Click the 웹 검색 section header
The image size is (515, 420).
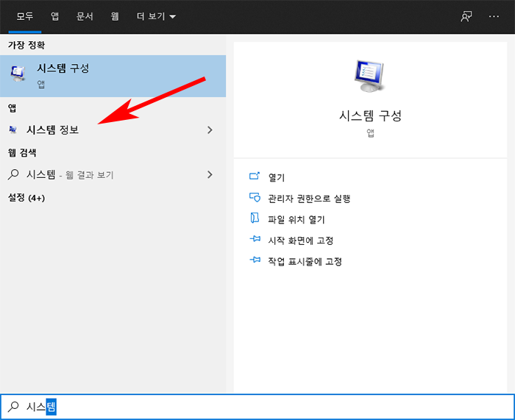pos(22,153)
